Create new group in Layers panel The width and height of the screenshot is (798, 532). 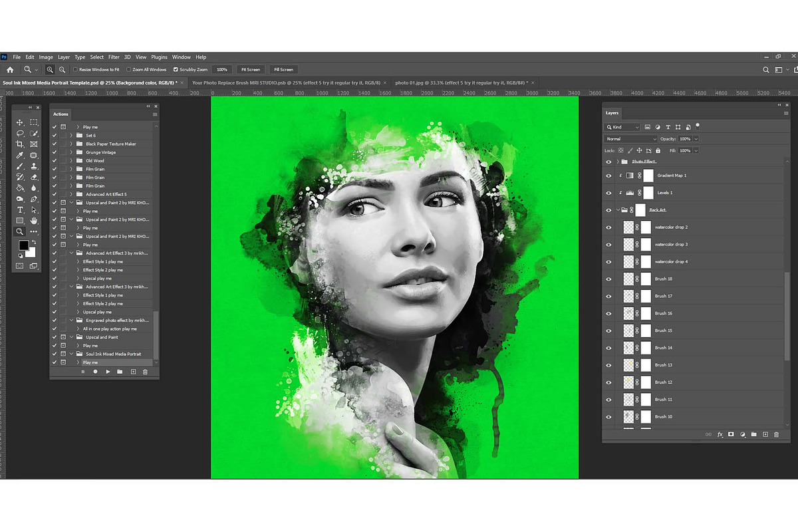pyautogui.click(x=753, y=434)
